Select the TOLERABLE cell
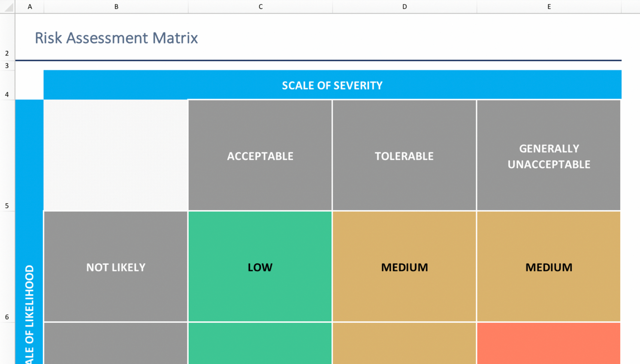The width and height of the screenshot is (640, 364). point(404,155)
